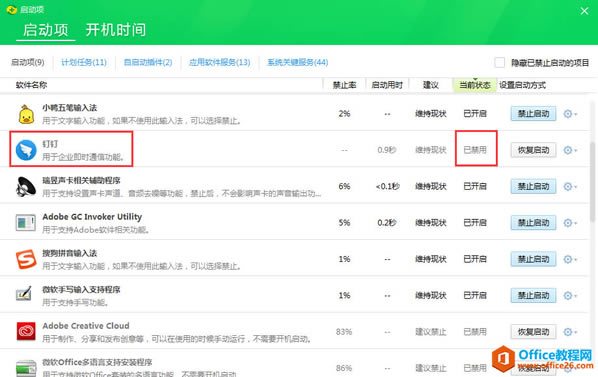598x377 pixels.
Task: Open gear settings menu for 搜狗拼音输入法
Action: coord(570,259)
